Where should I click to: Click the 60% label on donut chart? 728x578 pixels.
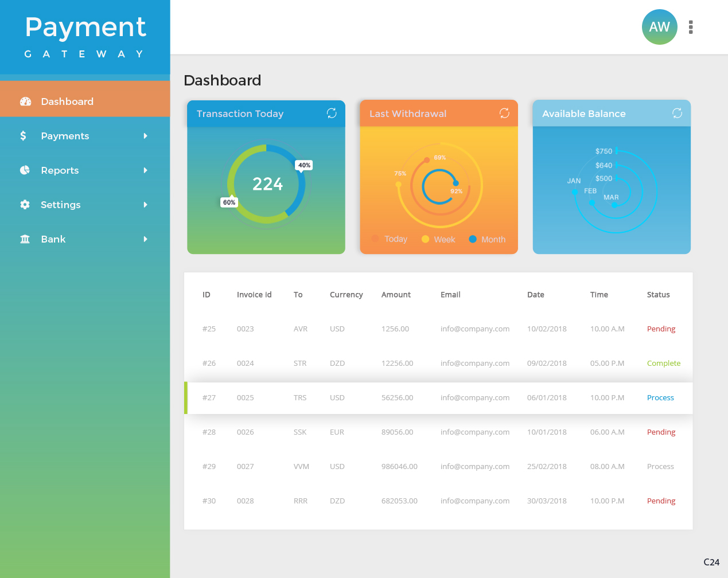tap(229, 202)
